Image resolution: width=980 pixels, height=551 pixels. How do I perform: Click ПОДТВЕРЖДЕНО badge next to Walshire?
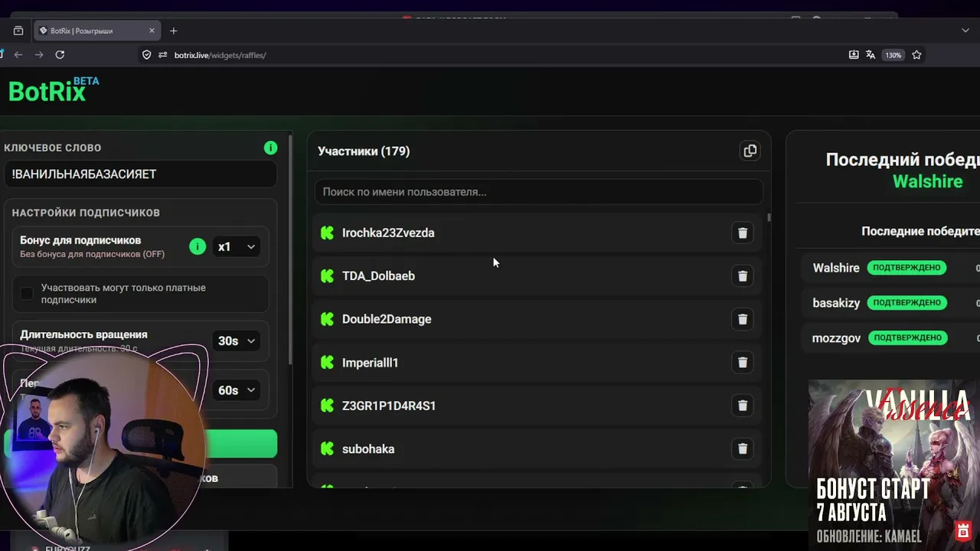(906, 268)
